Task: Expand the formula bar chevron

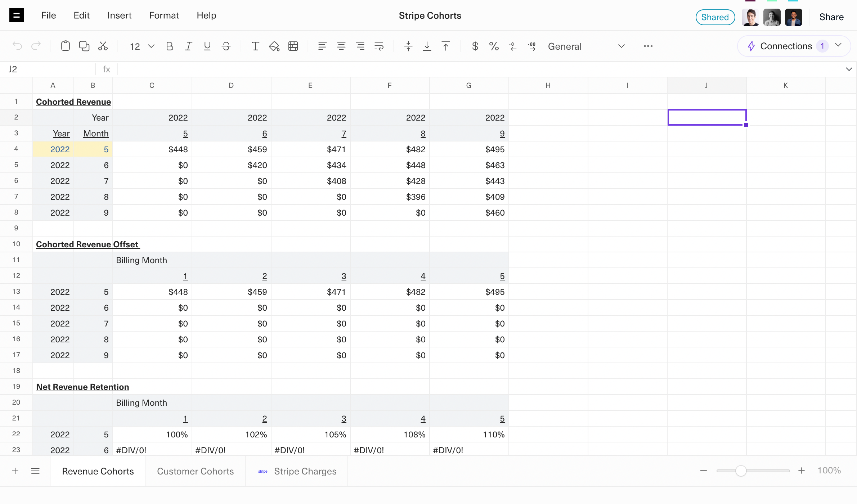Action: (849, 69)
